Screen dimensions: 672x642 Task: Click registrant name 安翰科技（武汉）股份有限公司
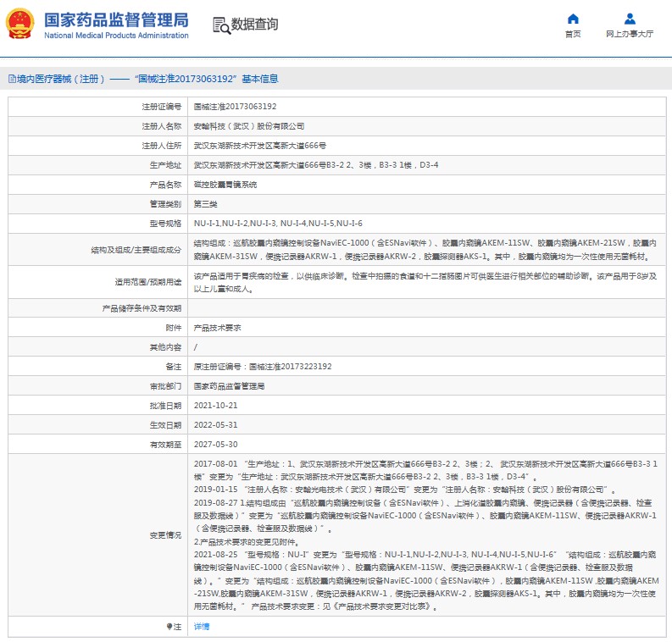click(249, 126)
